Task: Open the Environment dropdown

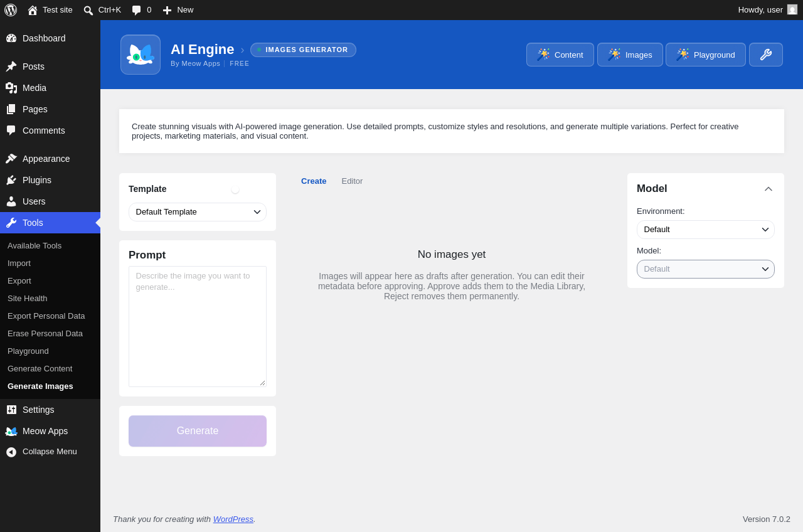Action: pyautogui.click(x=706, y=230)
